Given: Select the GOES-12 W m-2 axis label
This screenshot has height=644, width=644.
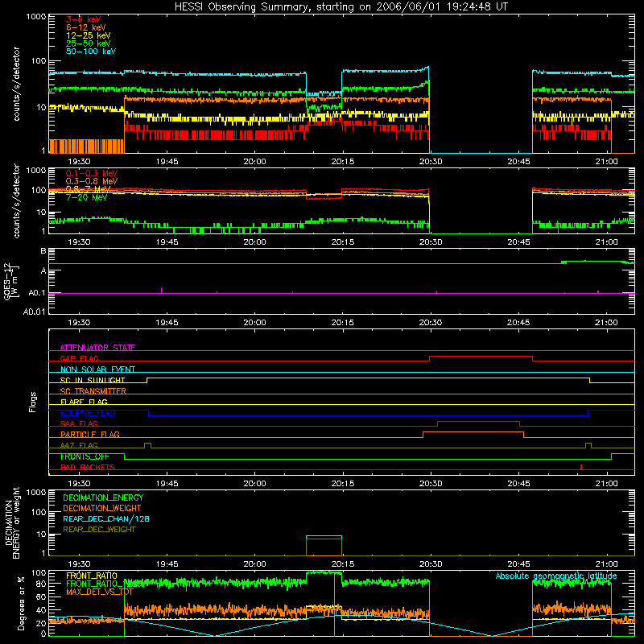Looking at the screenshot, I should tap(11, 281).
